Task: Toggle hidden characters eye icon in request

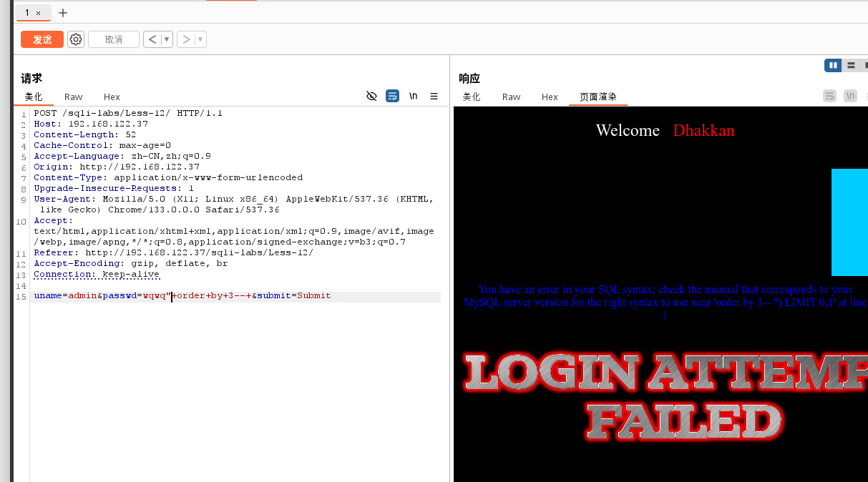Action: [371, 96]
